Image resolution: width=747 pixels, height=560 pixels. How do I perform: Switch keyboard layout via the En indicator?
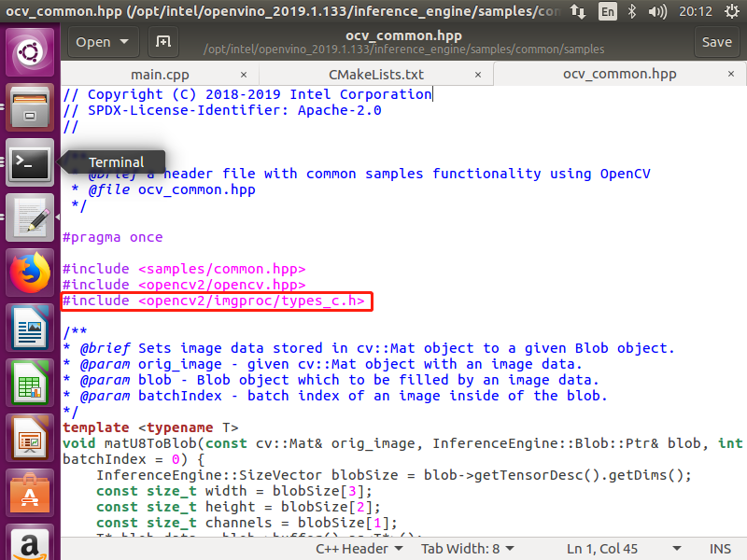[606, 12]
